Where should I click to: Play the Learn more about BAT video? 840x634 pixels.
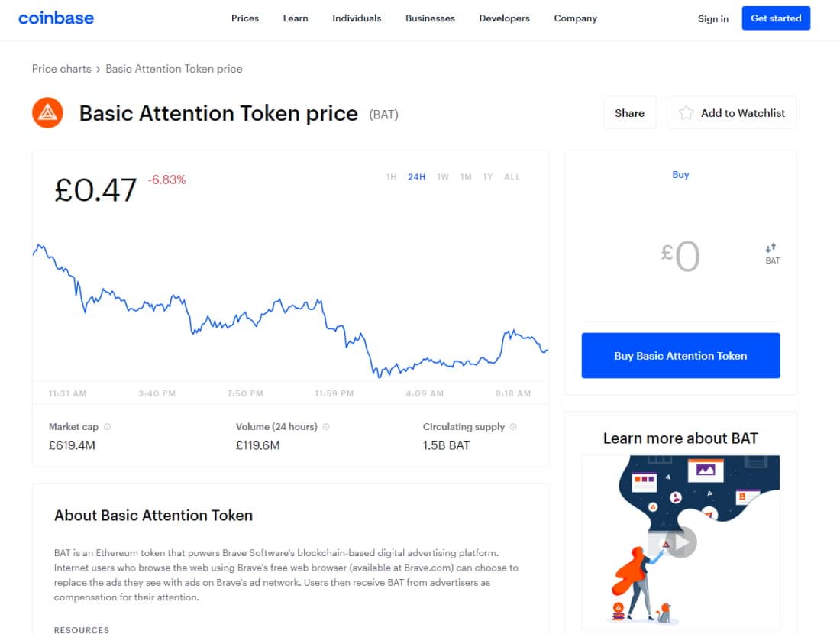tap(681, 542)
